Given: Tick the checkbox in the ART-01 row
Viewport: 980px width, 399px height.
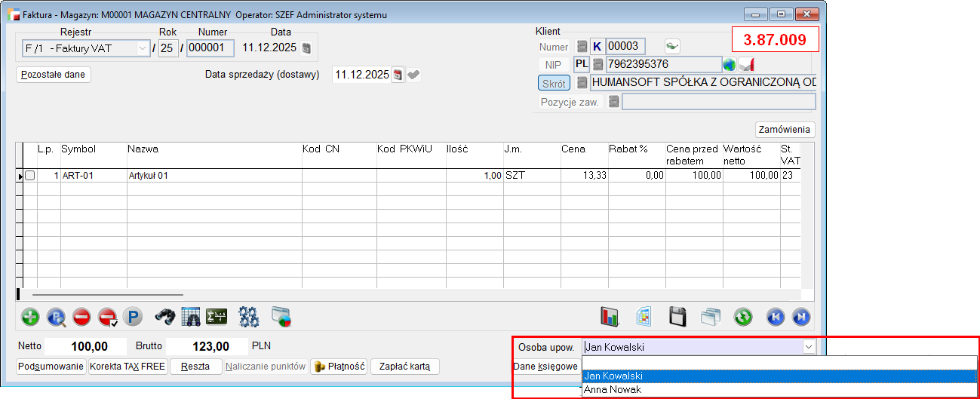Looking at the screenshot, I should click(x=30, y=176).
